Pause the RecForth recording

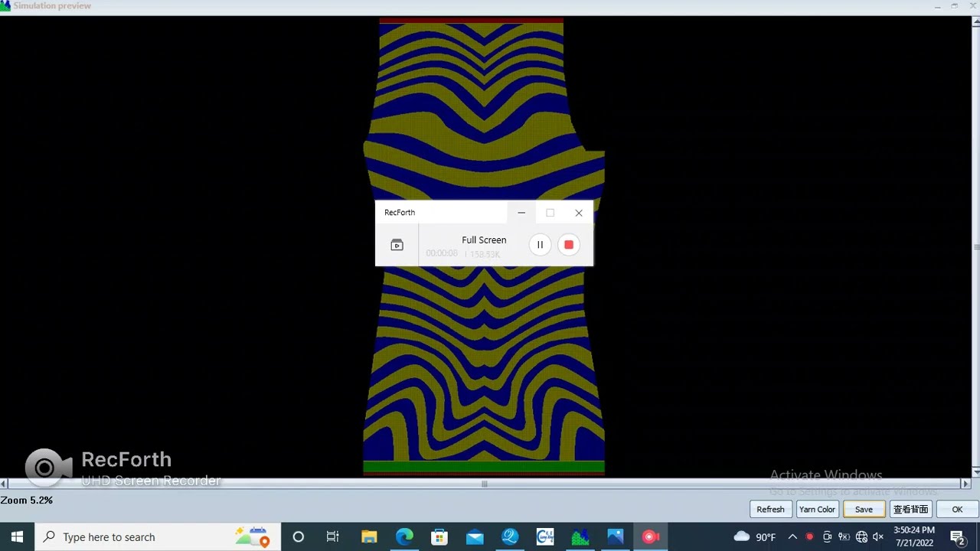pos(540,245)
